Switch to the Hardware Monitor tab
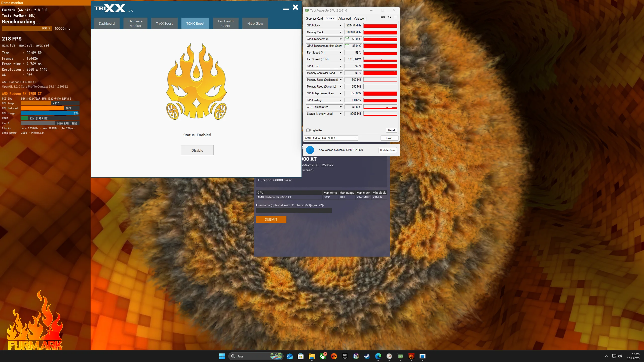This screenshot has height=362, width=644. click(x=135, y=23)
